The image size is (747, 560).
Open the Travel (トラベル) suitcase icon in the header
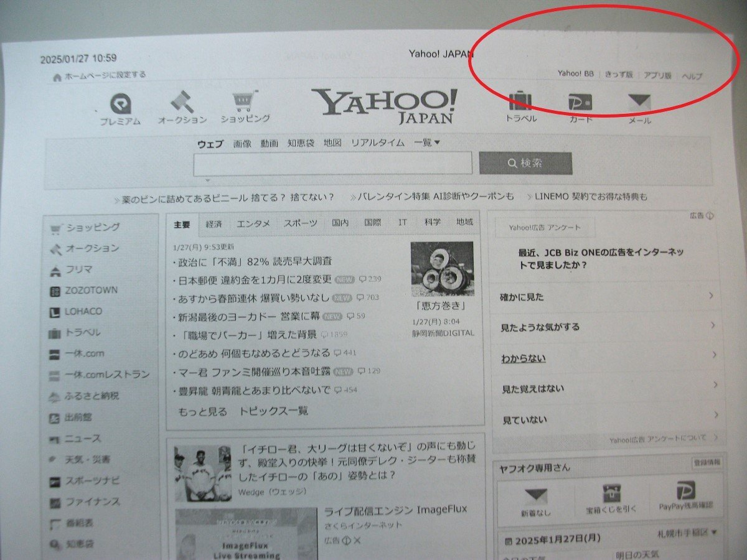(520, 101)
